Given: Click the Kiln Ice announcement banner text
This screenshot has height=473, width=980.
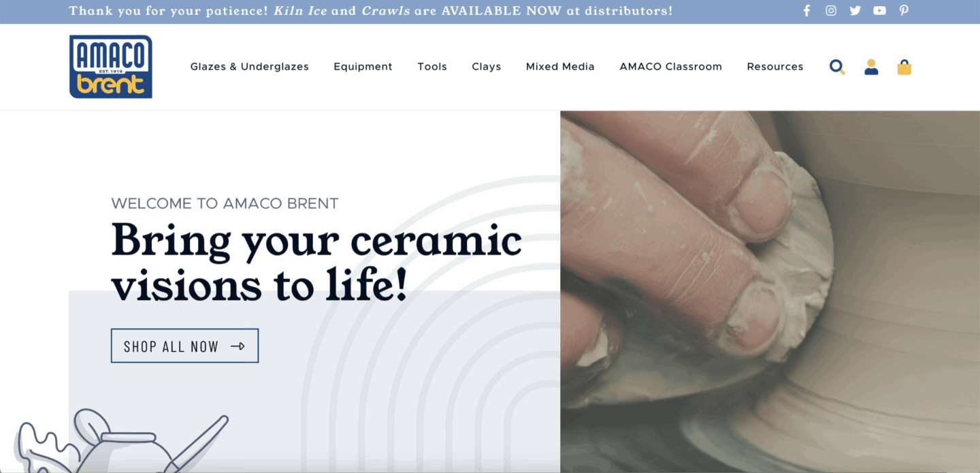Looking at the screenshot, I should [371, 11].
